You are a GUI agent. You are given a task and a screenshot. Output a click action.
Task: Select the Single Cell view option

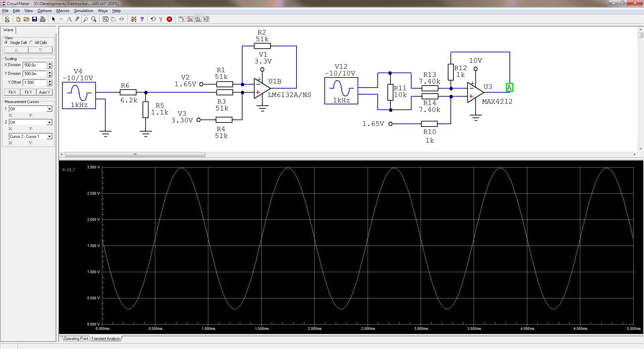tap(16, 43)
